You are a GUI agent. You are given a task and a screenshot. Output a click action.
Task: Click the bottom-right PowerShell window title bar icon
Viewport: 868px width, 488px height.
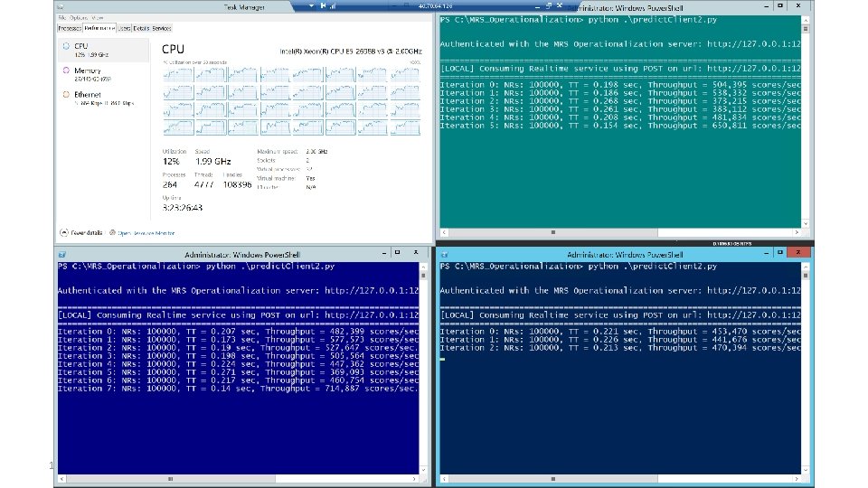click(444, 255)
